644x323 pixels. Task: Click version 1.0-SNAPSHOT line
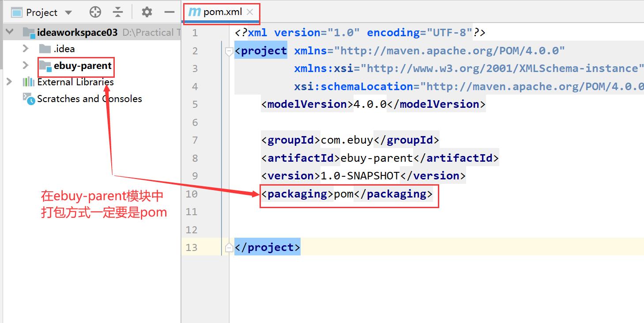[363, 176]
